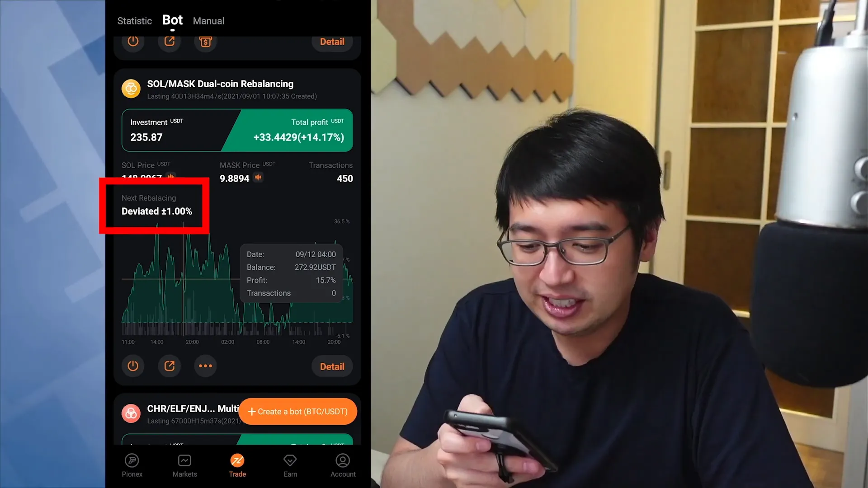Viewport: 868px width, 488px height.
Task: Switch to the Manual tab
Action: point(208,20)
